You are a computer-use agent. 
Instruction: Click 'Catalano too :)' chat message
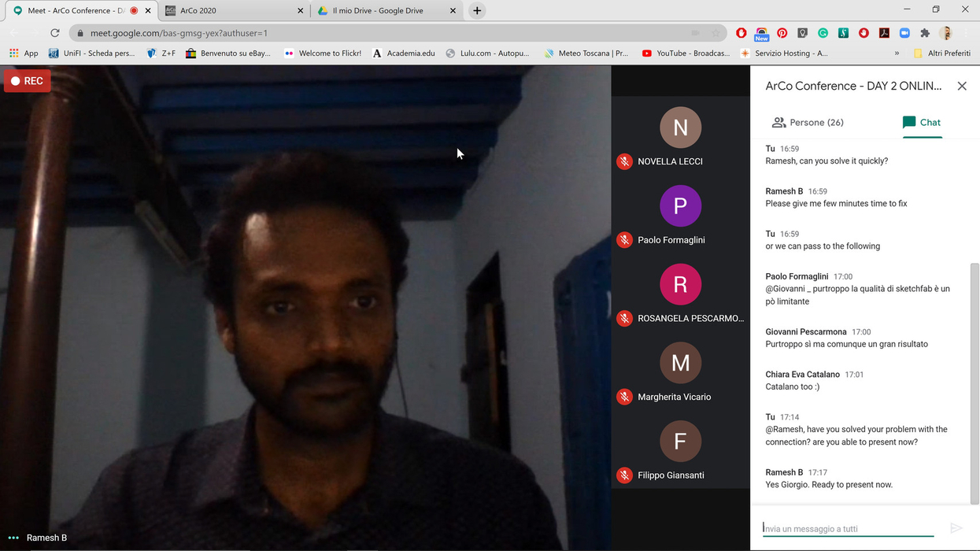coord(792,386)
